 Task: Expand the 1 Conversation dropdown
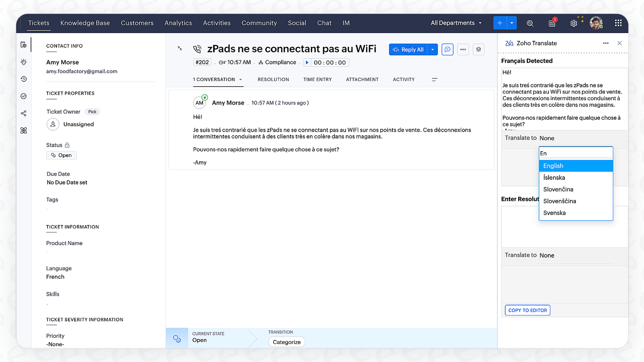click(240, 80)
